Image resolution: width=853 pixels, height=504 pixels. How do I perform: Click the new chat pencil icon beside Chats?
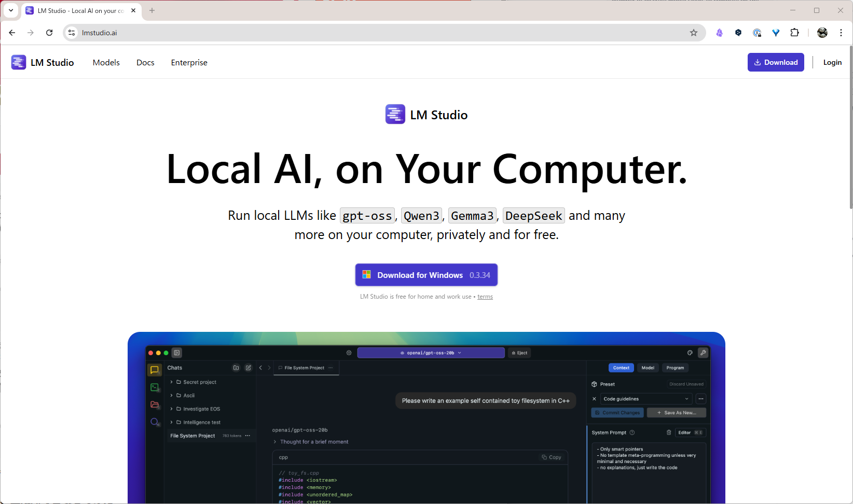coord(249,368)
